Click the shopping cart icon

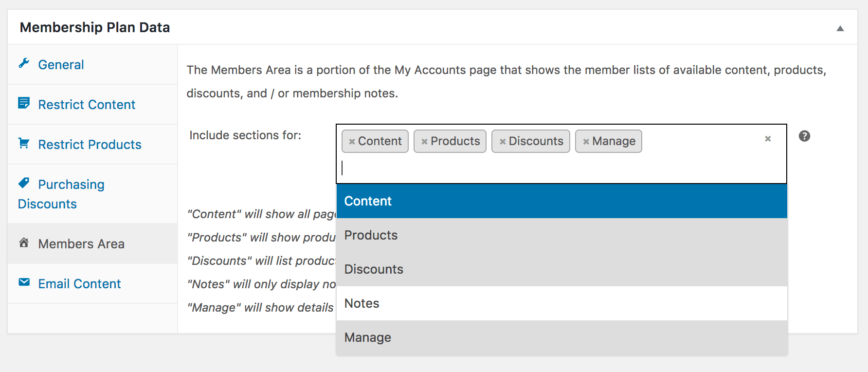(x=24, y=143)
